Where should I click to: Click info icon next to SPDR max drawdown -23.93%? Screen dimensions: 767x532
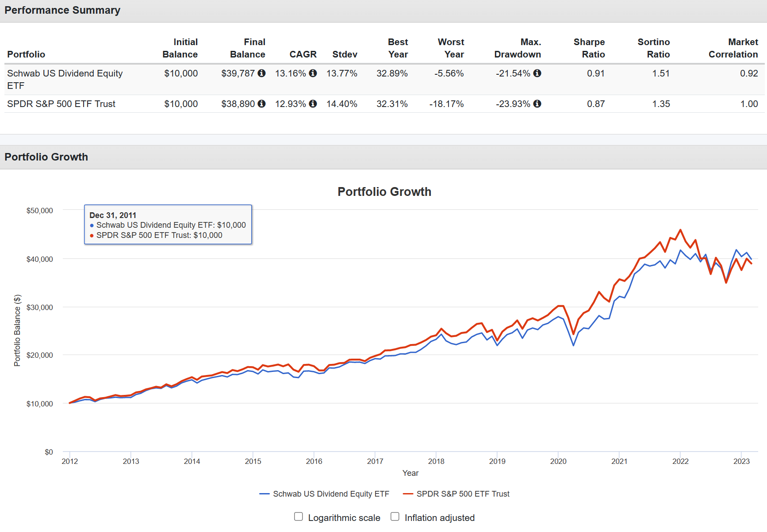click(x=537, y=103)
